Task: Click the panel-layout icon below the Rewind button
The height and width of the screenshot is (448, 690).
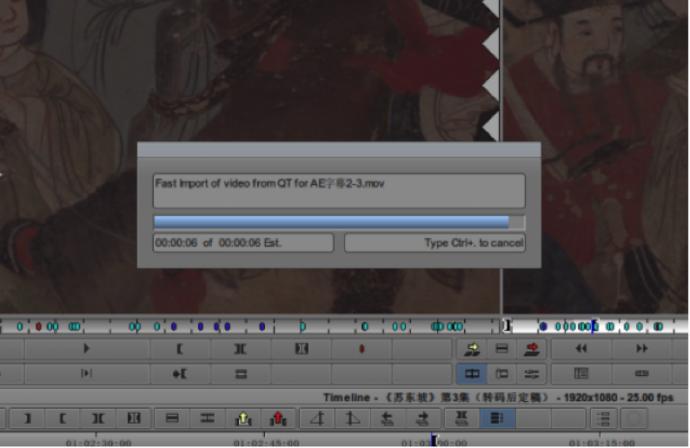Action: (581, 374)
